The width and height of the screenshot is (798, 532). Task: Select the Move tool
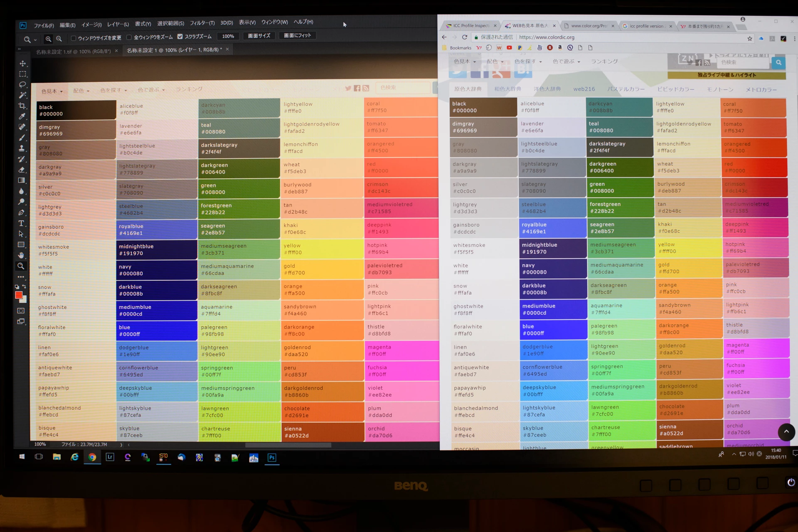(x=22, y=63)
